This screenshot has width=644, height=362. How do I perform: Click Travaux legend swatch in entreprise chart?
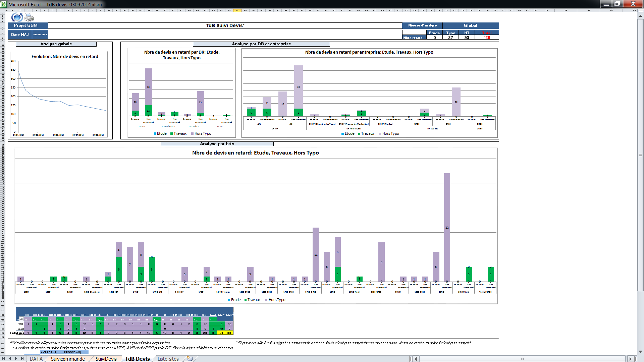359,134
